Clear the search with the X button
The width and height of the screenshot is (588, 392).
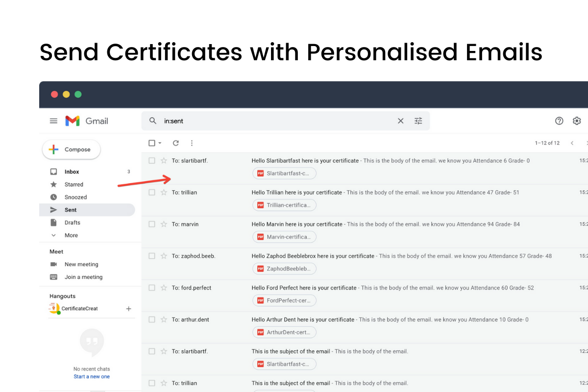(400, 121)
